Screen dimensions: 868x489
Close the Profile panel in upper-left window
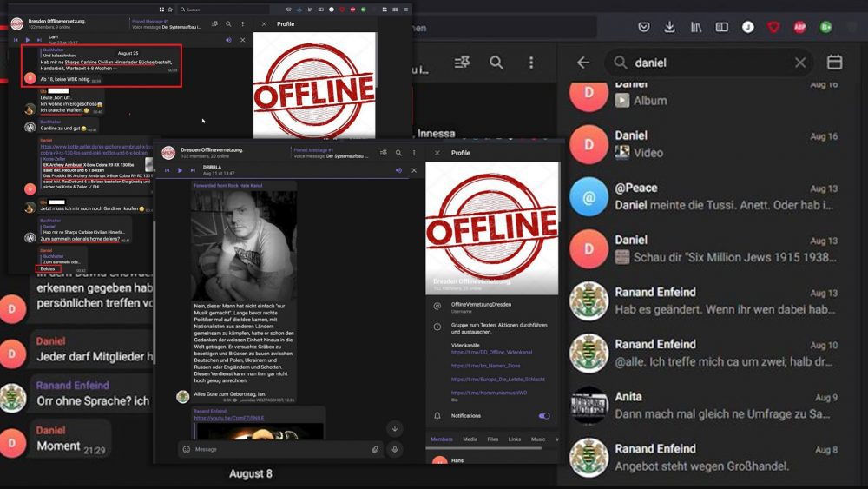(264, 23)
